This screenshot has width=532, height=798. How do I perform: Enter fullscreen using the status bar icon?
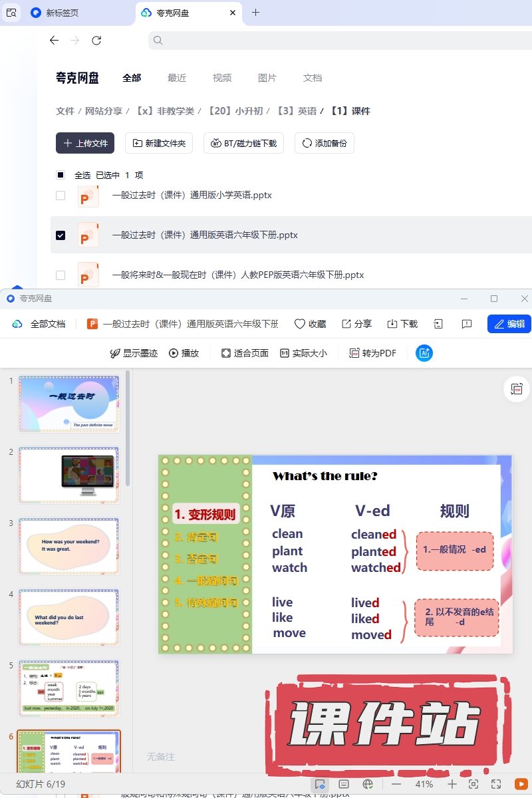[x=495, y=784]
